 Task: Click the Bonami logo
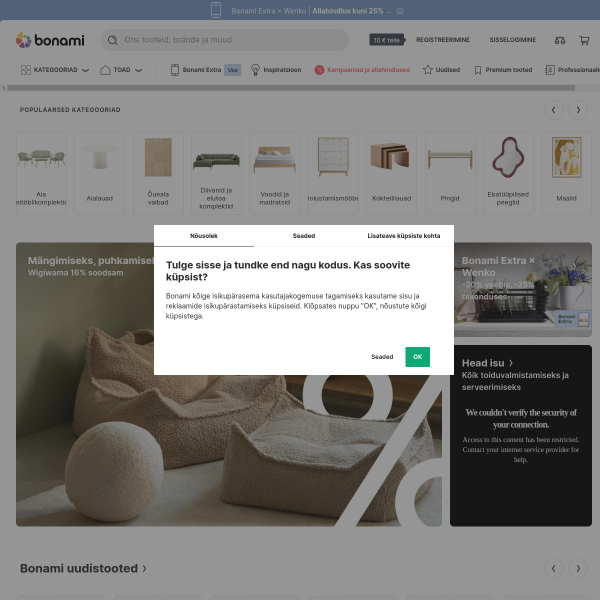click(x=50, y=40)
